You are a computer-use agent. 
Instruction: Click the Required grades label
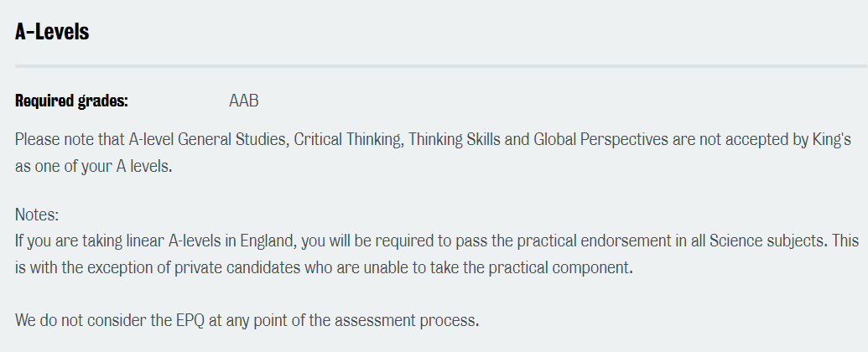coord(71,101)
